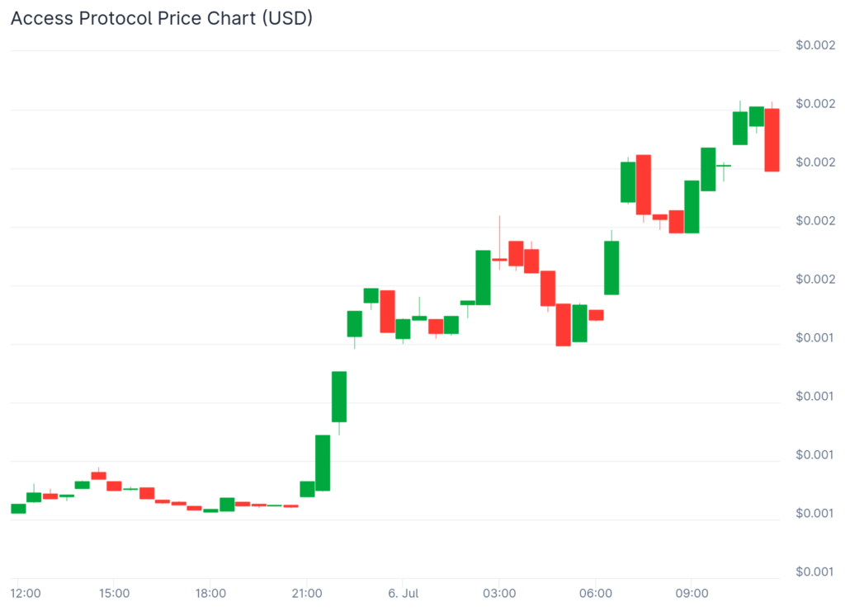The height and width of the screenshot is (616, 845).
Task: Click the final red candle at chart's right edge
Action: [772, 139]
